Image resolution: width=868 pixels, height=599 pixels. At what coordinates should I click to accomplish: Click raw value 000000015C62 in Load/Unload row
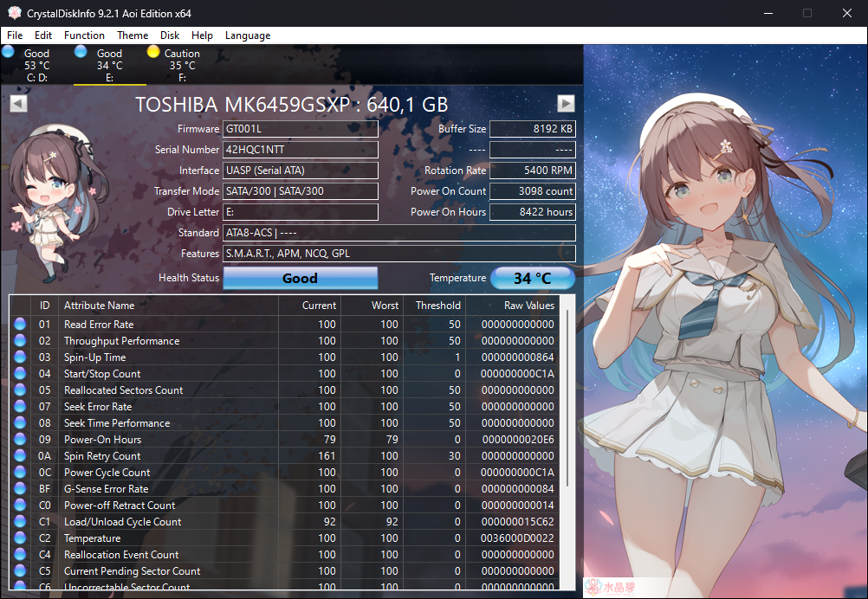(x=517, y=521)
